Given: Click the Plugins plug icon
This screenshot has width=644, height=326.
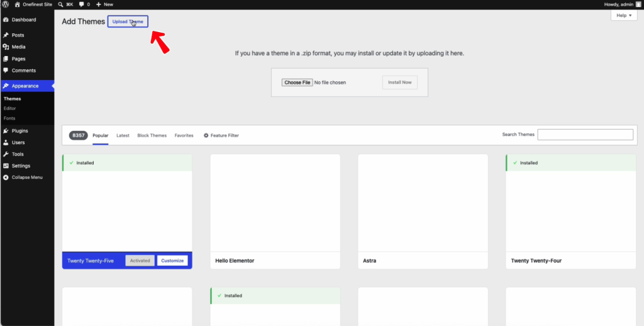Looking at the screenshot, I should (6, 131).
